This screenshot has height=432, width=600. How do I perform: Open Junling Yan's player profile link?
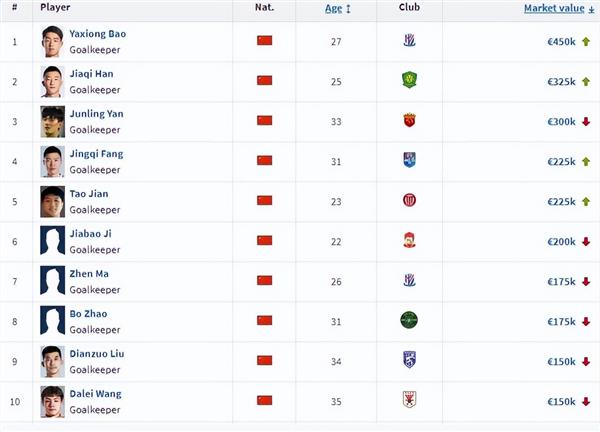tap(96, 114)
